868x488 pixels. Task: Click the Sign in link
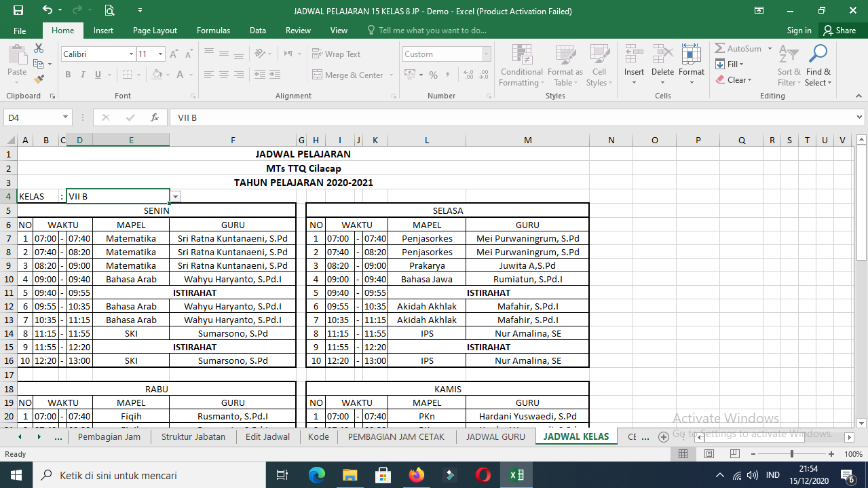pos(799,31)
